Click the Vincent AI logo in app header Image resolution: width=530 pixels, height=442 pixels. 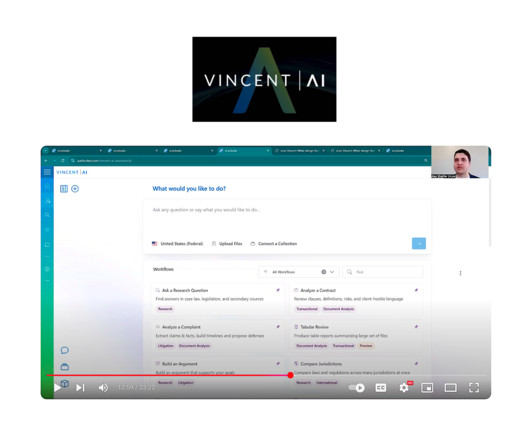click(72, 172)
